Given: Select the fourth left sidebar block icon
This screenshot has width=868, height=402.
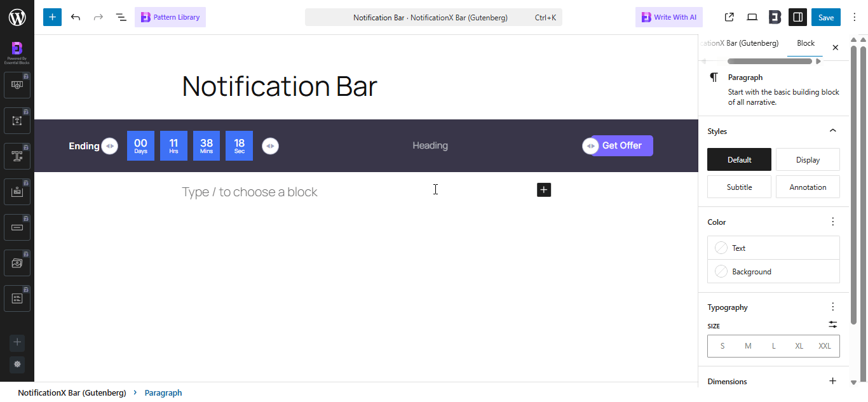Looking at the screenshot, I should 17,191.
